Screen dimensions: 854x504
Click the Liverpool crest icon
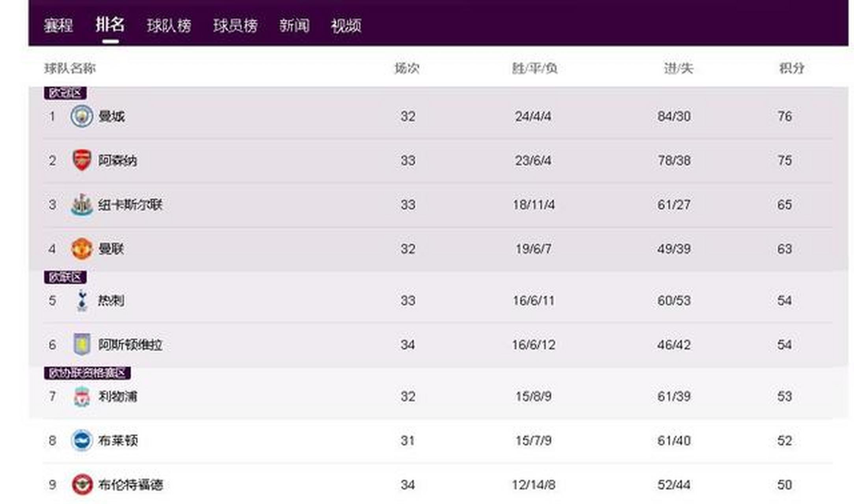(x=82, y=396)
